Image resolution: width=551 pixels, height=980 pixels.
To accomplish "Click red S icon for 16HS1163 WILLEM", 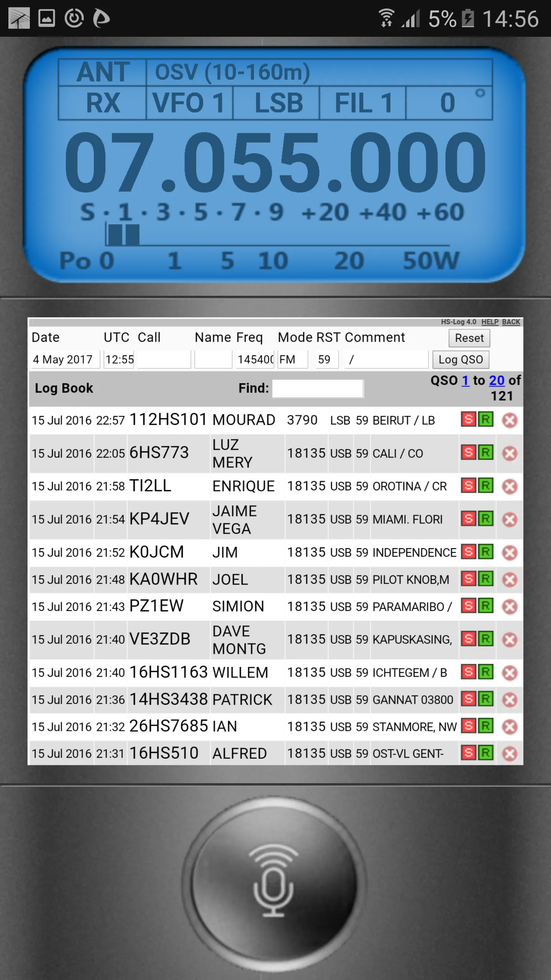I will [468, 672].
